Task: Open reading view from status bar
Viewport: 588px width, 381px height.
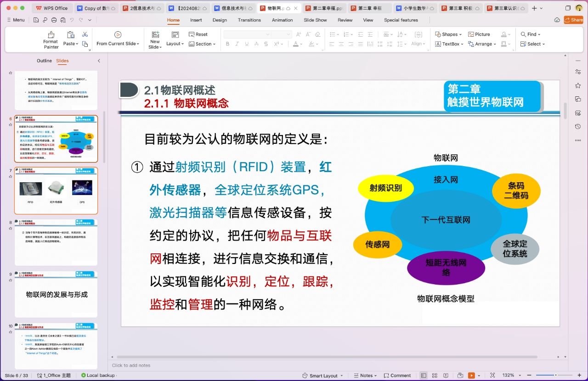Action: 446,375
